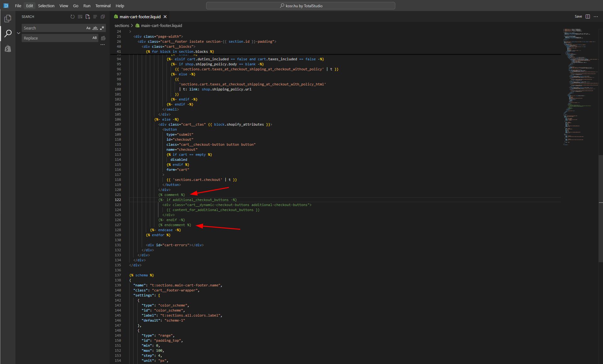This screenshot has height=364, width=603.
Task: Toggle Preserve Case in the Replace field
Action: (95, 38)
